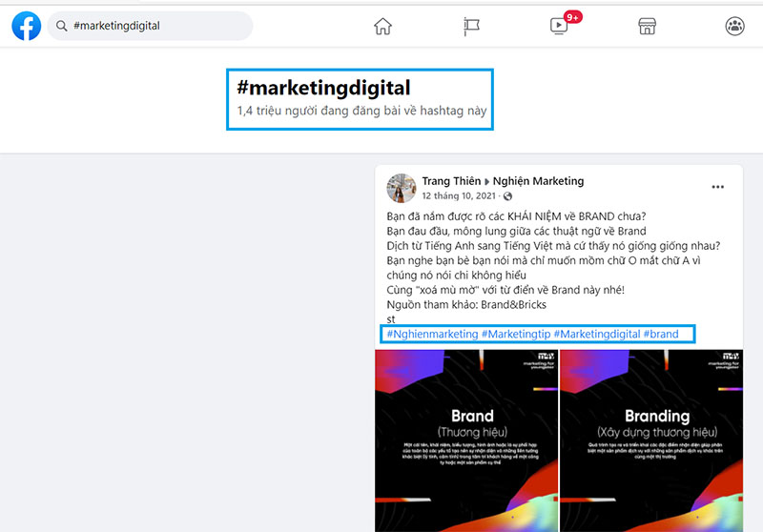Open the Watch video tab
763x532 pixels.
pyautogui.click(x=559, y=26)
